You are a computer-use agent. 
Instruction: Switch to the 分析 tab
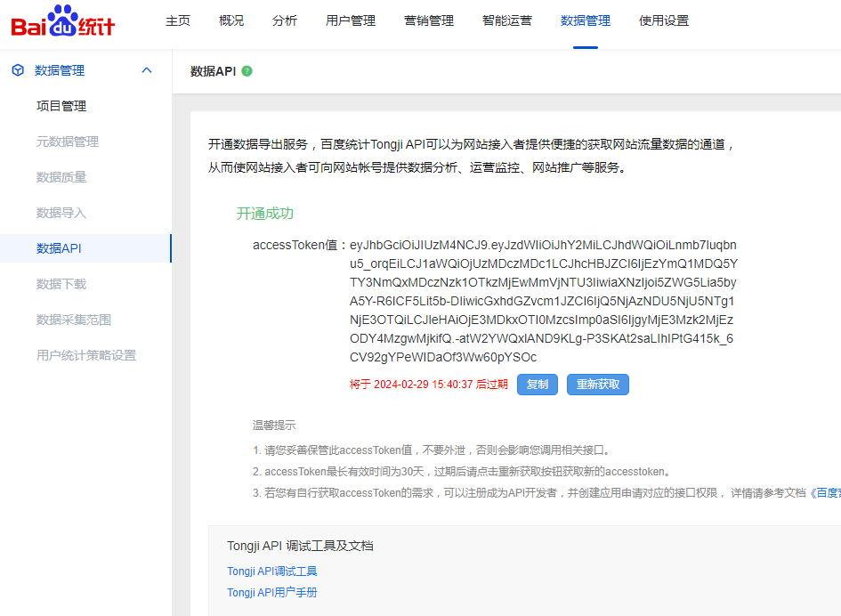coord(284,21)
